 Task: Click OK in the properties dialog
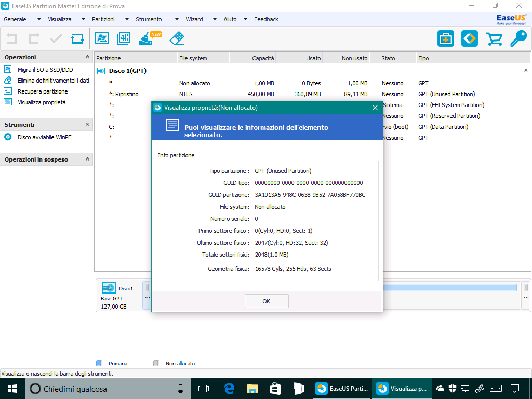coord(267,301)
